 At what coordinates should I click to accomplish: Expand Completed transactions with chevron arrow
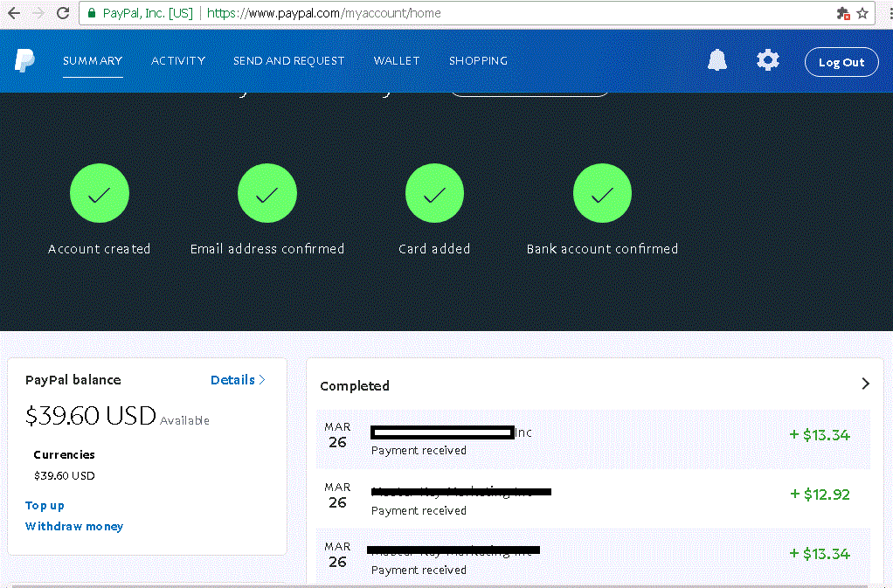coord(866,384)
